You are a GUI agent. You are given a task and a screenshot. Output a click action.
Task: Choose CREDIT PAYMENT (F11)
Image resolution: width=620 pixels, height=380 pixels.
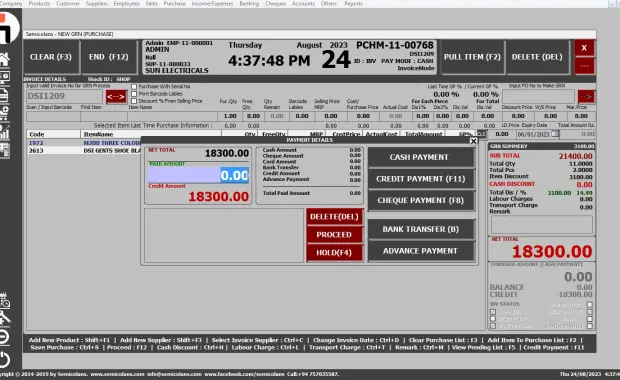421,179
